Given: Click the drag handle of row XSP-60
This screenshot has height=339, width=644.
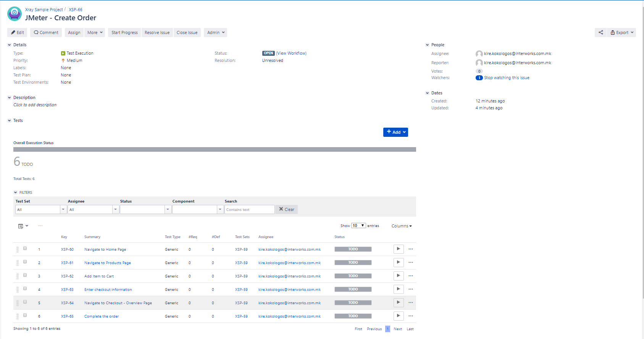Looking at the screenshot, I should 18,250.
